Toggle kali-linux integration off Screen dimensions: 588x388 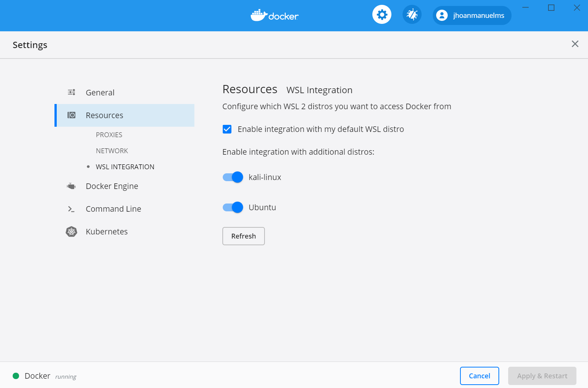233,177
